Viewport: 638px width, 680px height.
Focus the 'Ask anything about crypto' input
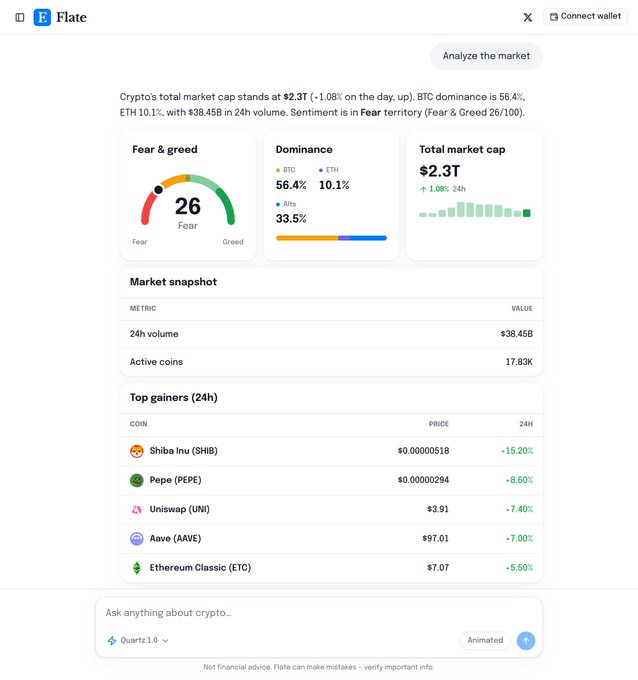click(319, 612)
